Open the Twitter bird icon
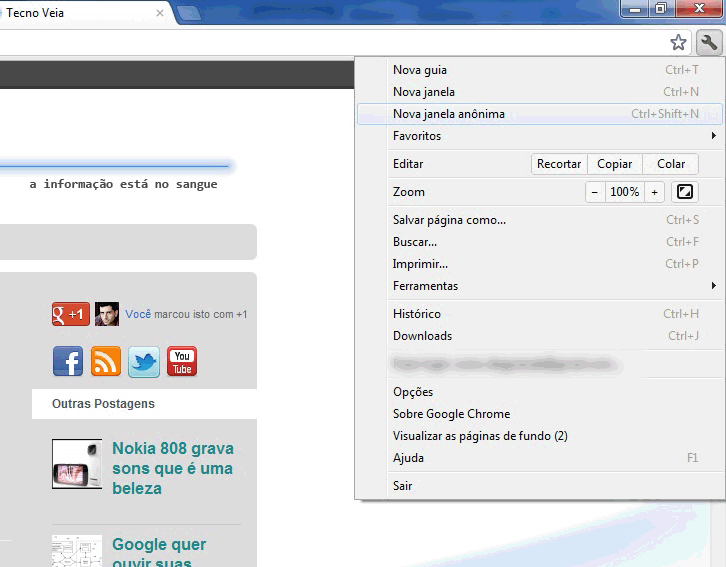 coord(144,361)
